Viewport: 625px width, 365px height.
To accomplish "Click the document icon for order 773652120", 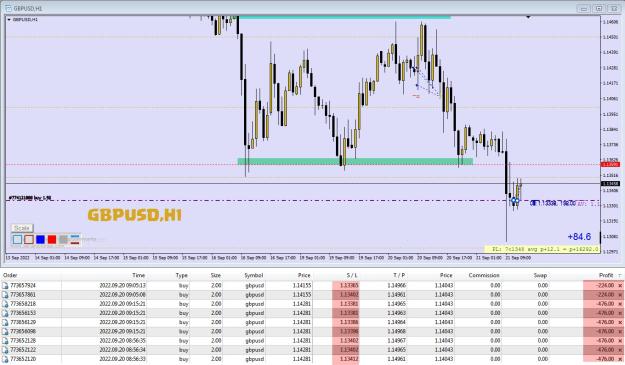I will (x=5, y=359).
